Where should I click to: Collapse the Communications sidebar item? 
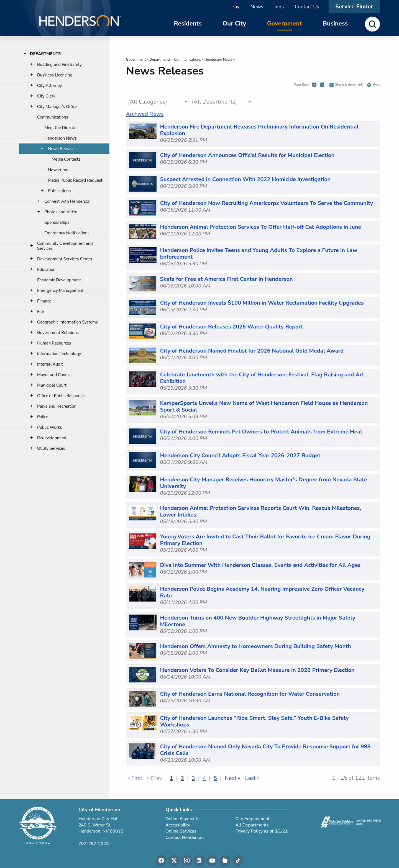(31, 117)
